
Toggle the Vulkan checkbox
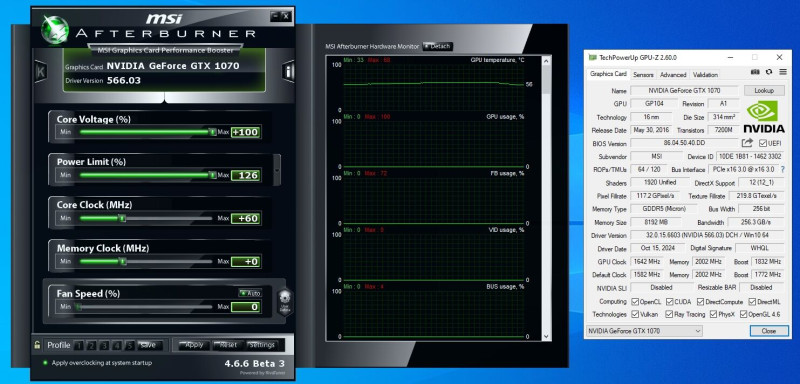point(635,315)
